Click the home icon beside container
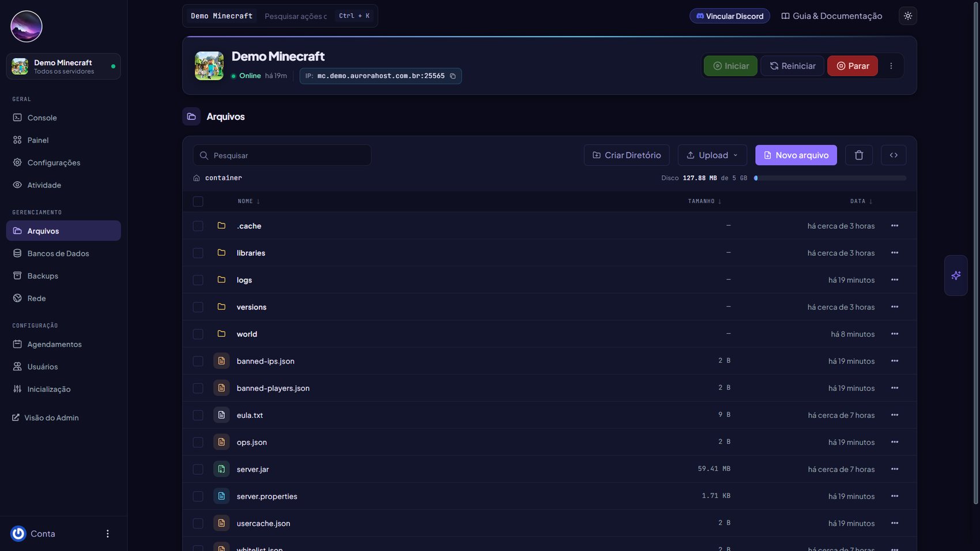 point(197,178)
